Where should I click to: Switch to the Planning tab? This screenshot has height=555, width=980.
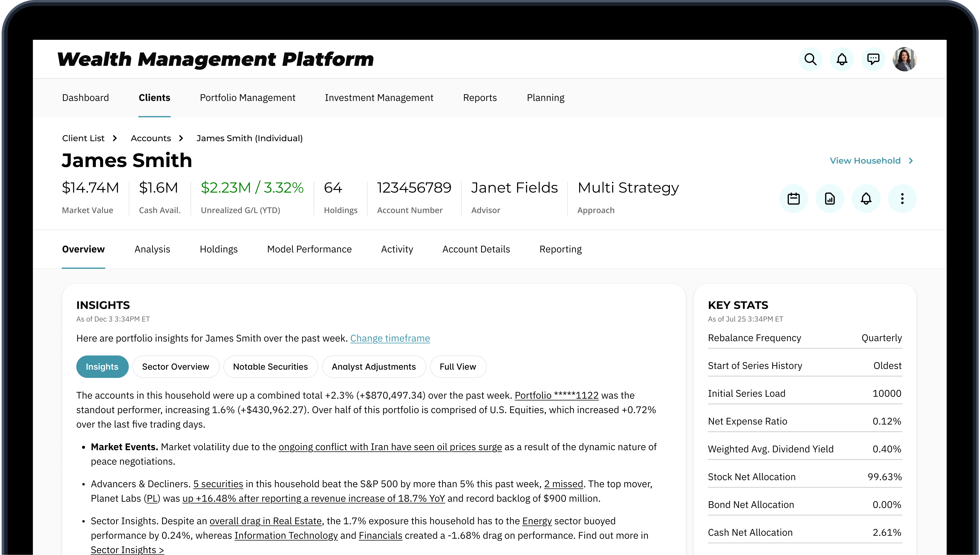(x=546, y=98)
